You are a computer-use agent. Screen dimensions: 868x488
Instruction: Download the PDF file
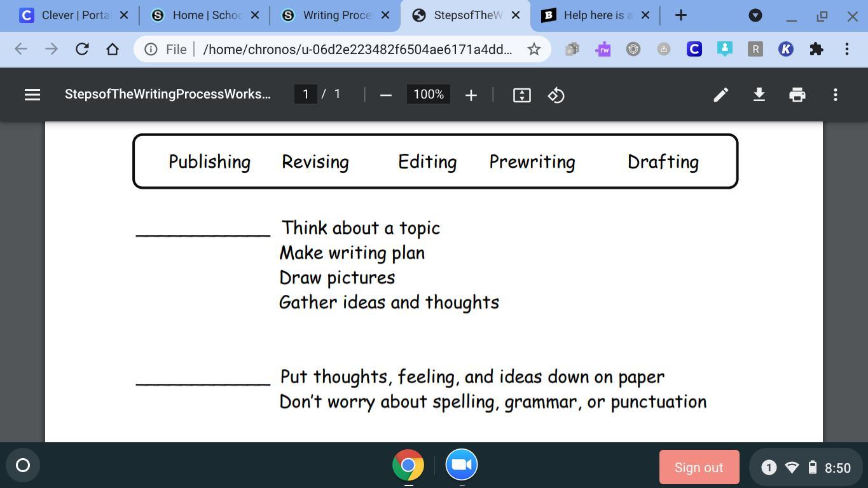(x=759, y=95)
